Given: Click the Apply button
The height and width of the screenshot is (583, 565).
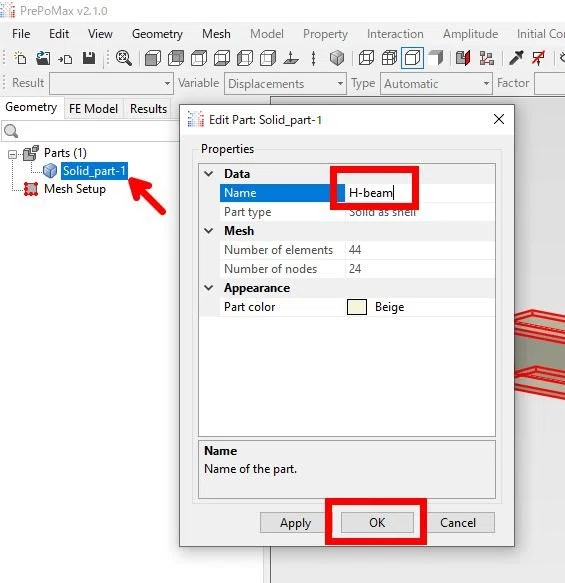Looking at the screenshot, I should (x=295, y=522).
